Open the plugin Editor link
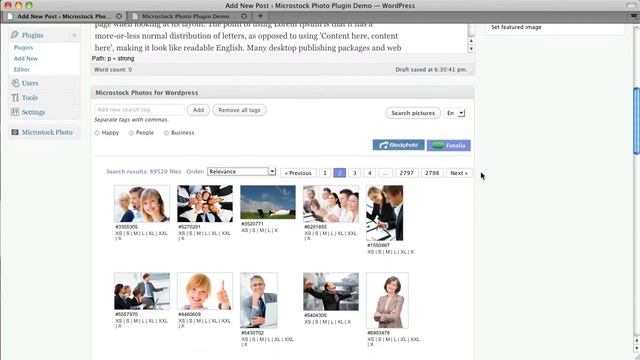 point(22,69)
